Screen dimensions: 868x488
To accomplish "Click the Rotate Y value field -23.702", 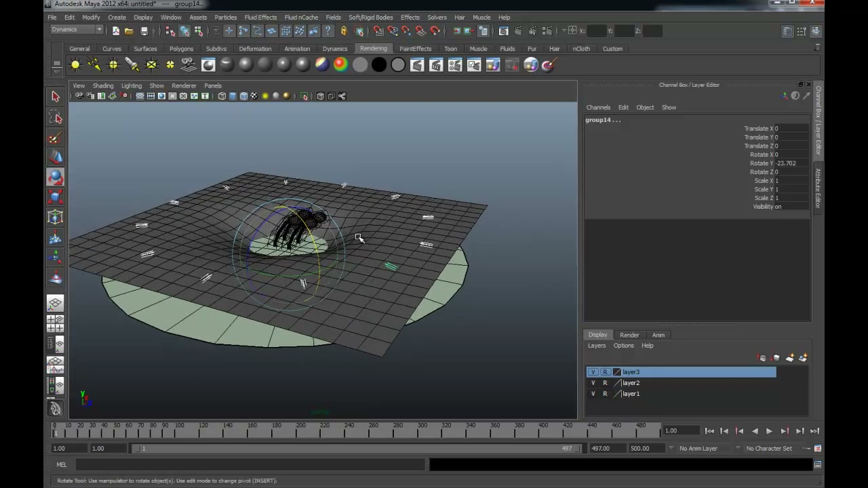I will 792,163.
